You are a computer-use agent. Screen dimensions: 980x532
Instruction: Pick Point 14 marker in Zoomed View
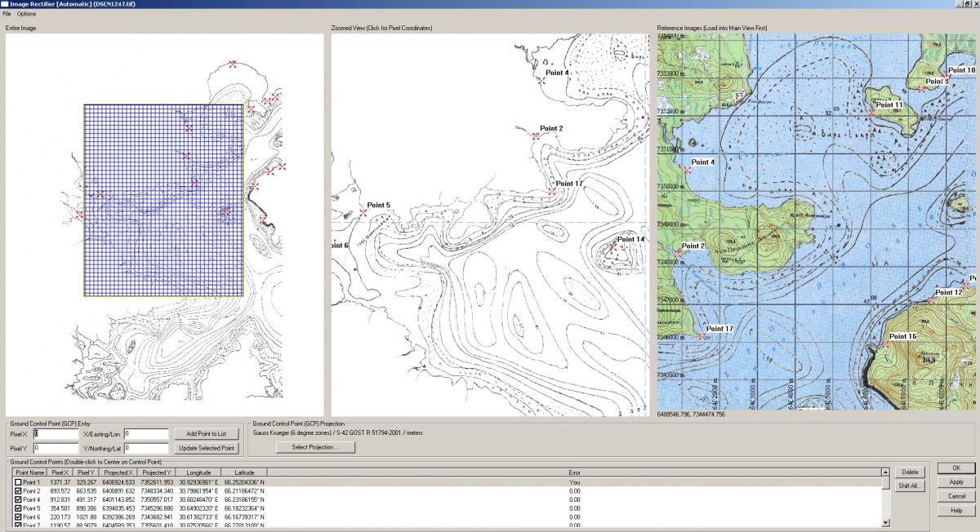613,246
